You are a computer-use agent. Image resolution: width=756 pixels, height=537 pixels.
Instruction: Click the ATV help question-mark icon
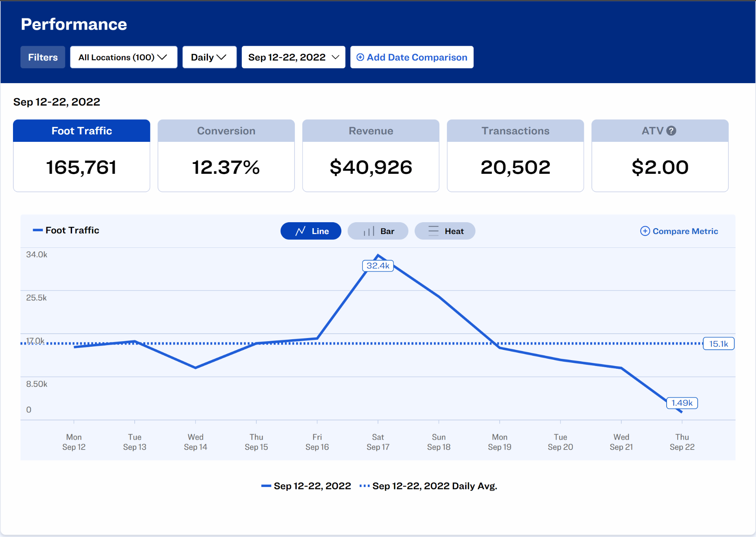tap(672, 131)
